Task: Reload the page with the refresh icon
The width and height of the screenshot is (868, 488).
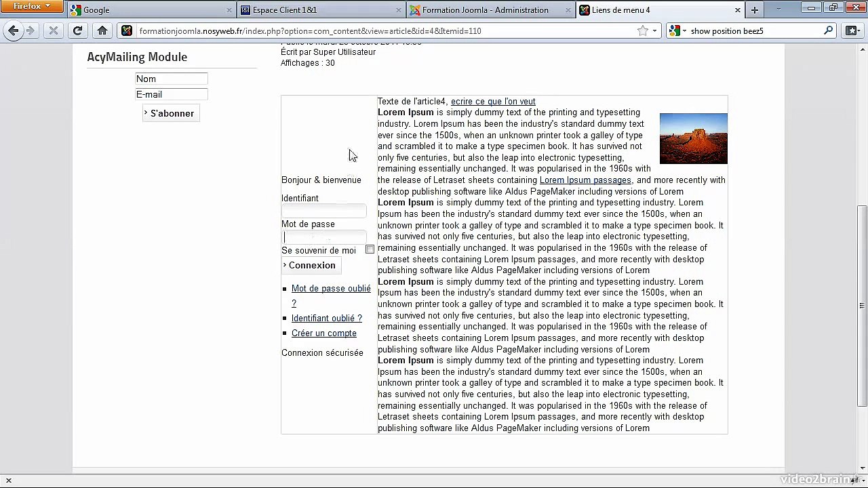Action: (x=77, y=30)
